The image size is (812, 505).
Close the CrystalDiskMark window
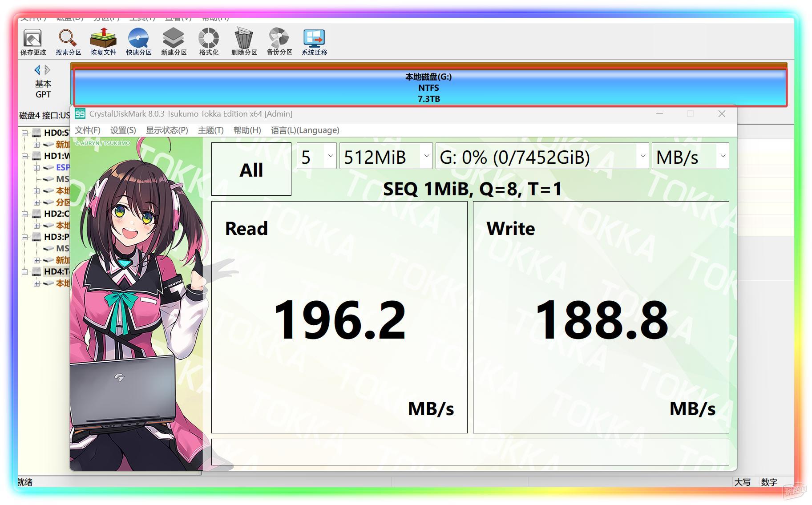click(x=722, y=114)
